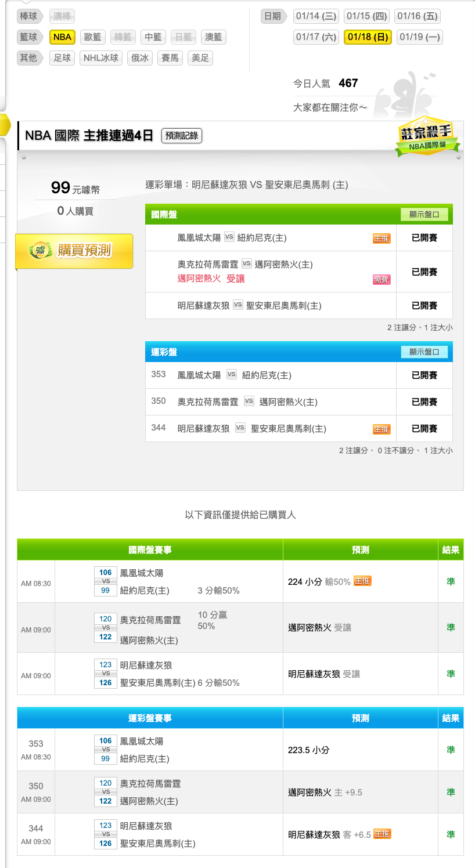Screen dimensions: 475x868
Task: Choose the 日籃 league tab
Action: (x=183, y=37)
